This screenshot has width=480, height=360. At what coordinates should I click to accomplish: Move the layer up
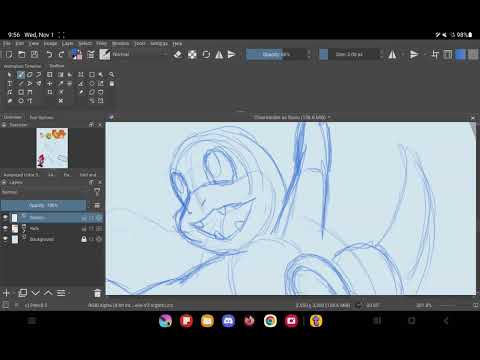48,293
